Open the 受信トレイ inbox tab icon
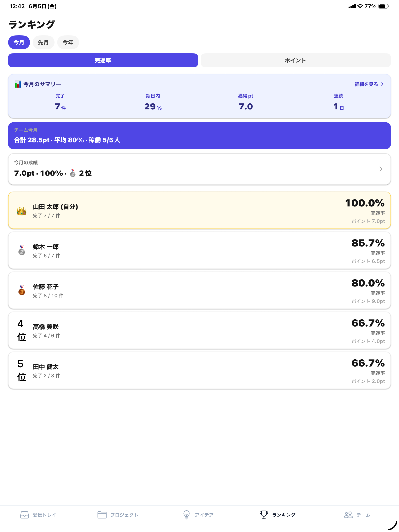Image resolution: width=399 pixels, height=532 pixels. point(25,515)
